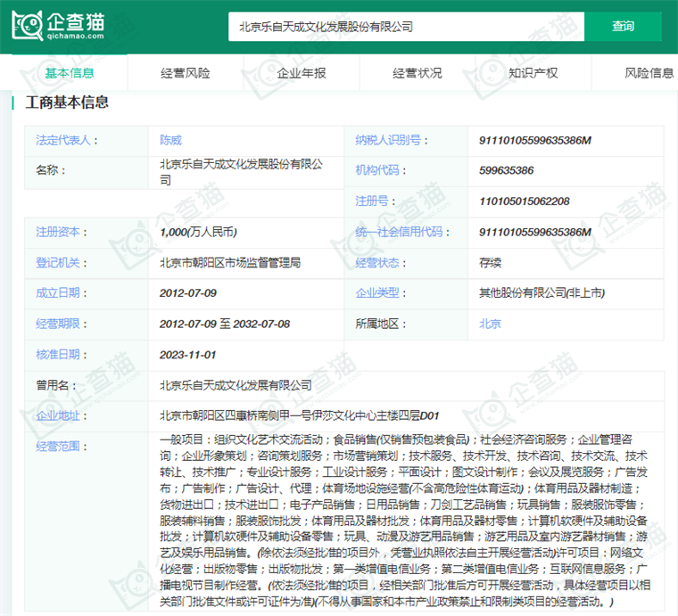This screenshot has height=616, width=678.
Task: Click the 注册资本 label link
Action: 58,233
